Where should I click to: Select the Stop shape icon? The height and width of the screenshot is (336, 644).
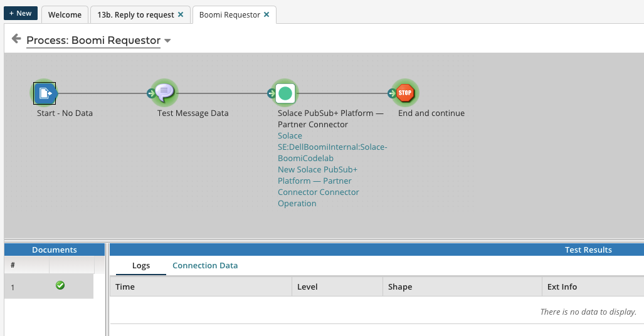406,93
